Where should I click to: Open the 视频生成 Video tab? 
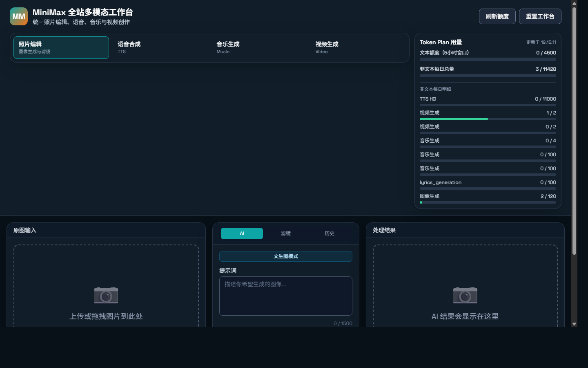358,47
